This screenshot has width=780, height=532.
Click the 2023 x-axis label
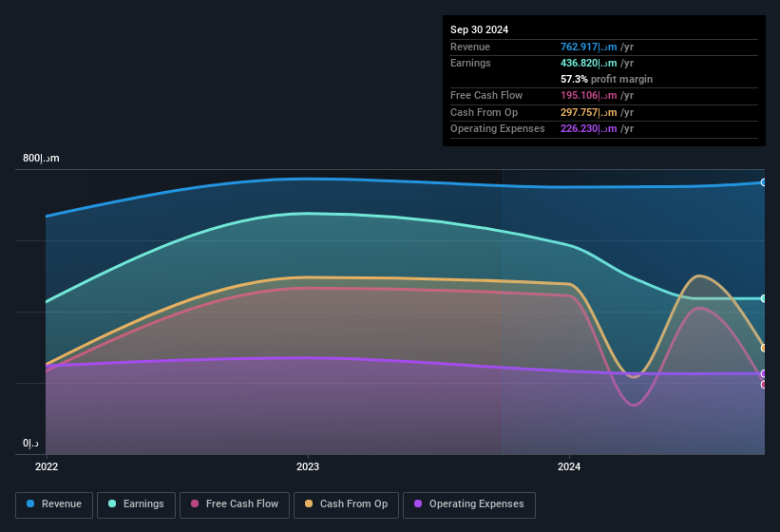coord(308,466)
